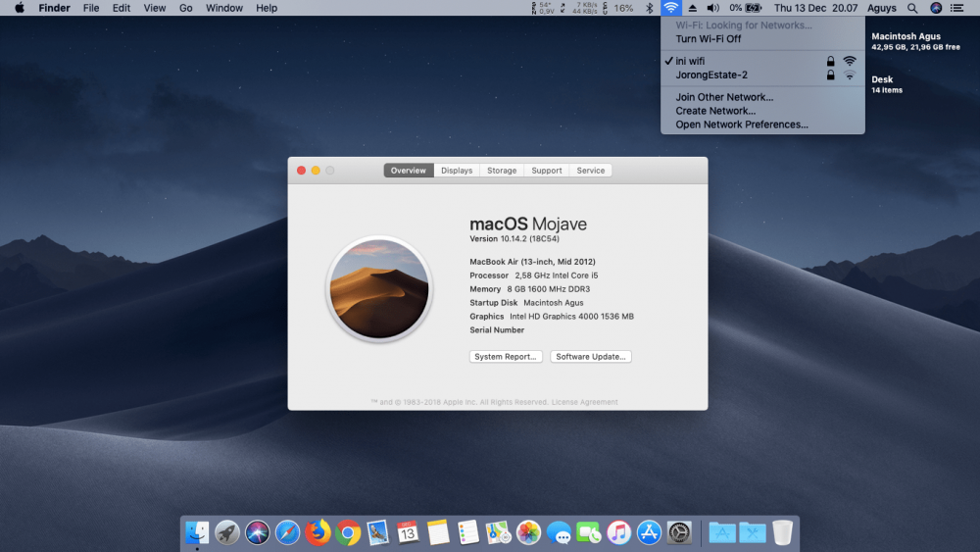The height and width of the screenshot is (552, 980).
Task: Click the Apple logo menu
Action: (x=20, y=8)
